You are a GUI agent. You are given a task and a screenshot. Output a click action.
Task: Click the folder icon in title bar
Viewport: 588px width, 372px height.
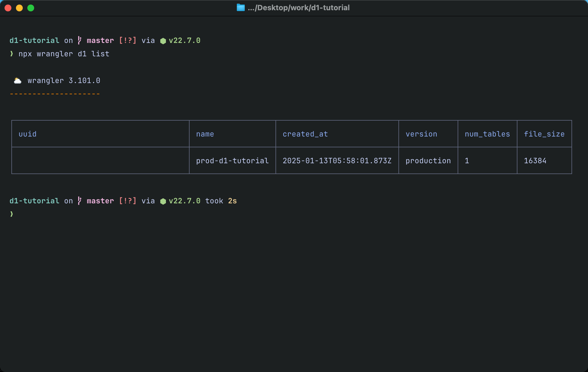(x=240, y=8)
